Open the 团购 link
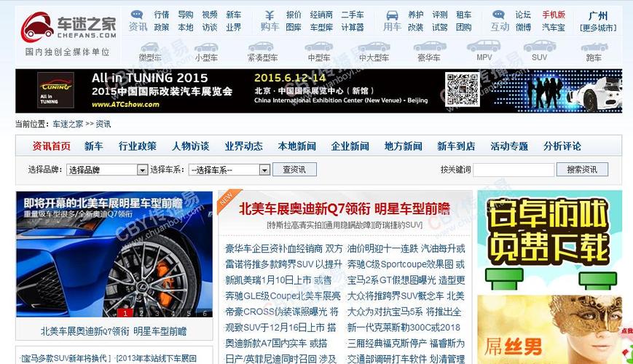633x364 pixels. (x=463, y=28)
